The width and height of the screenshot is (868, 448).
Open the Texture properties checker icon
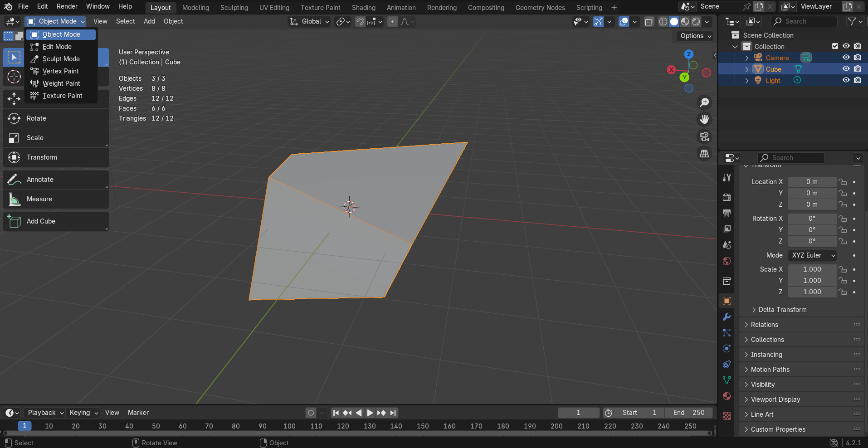pyautogui.click(x=727, y=416)
